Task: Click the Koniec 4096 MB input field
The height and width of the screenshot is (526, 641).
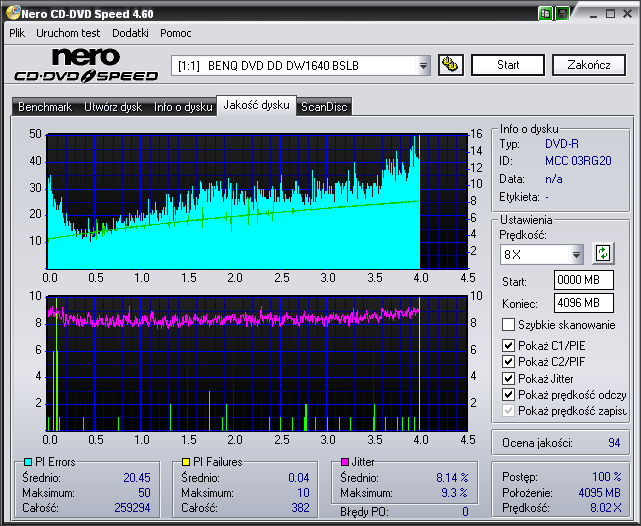Action: (x=584, y=303)
